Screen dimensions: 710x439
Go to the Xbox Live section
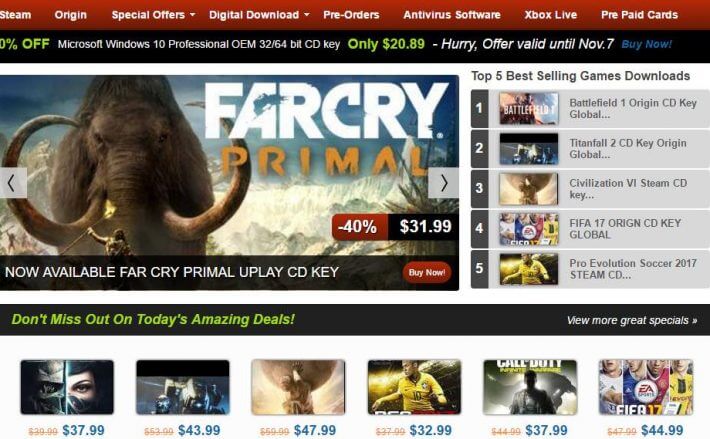551,15
